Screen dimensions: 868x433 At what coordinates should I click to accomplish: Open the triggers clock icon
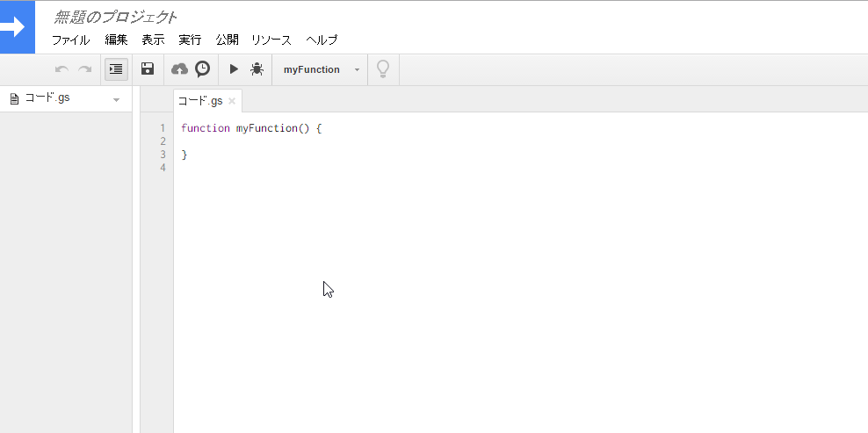click(x=203, y=69)
